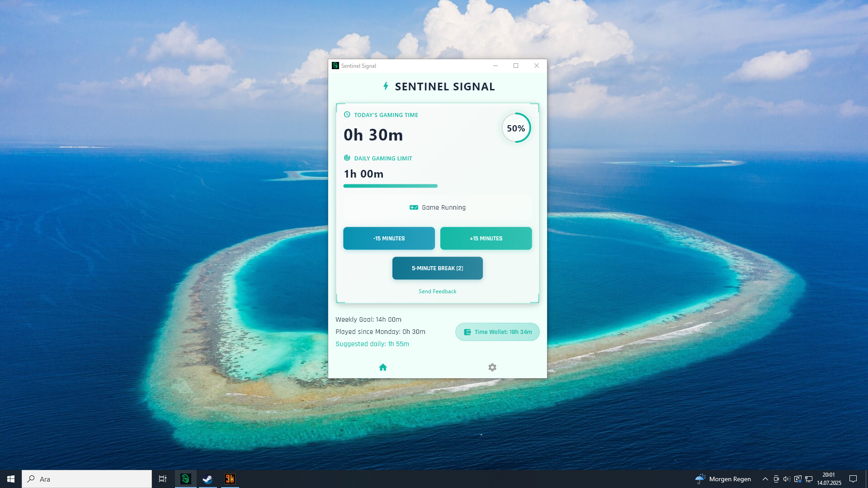Click the daily gaming limit progress bar

coord(390,186)
